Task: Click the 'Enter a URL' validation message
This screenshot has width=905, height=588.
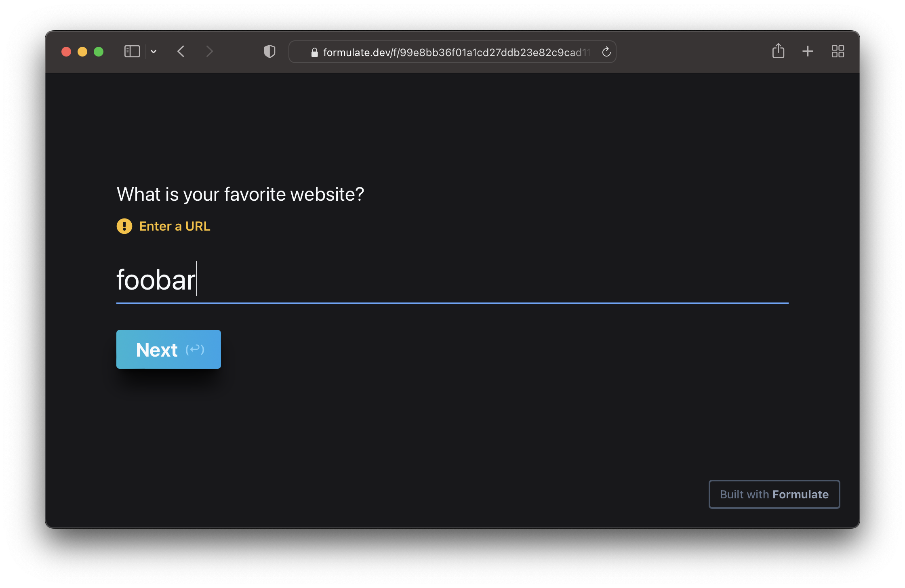Action: click(x=175, y=226)
